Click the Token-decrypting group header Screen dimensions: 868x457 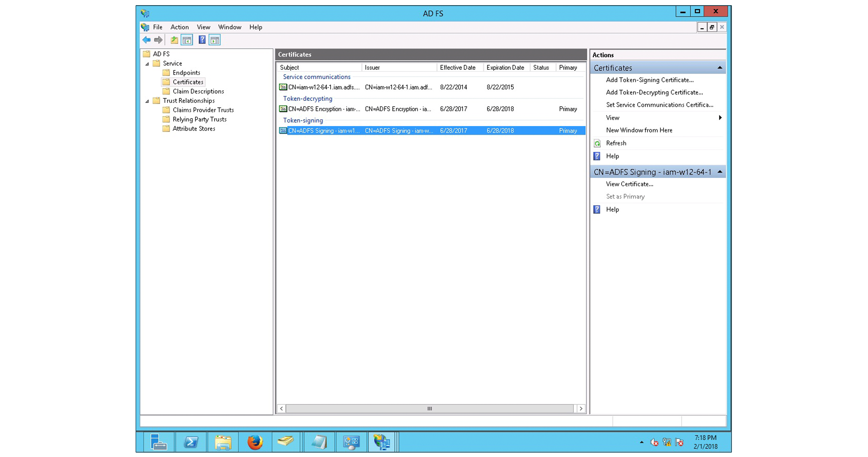tap(307, 99)
